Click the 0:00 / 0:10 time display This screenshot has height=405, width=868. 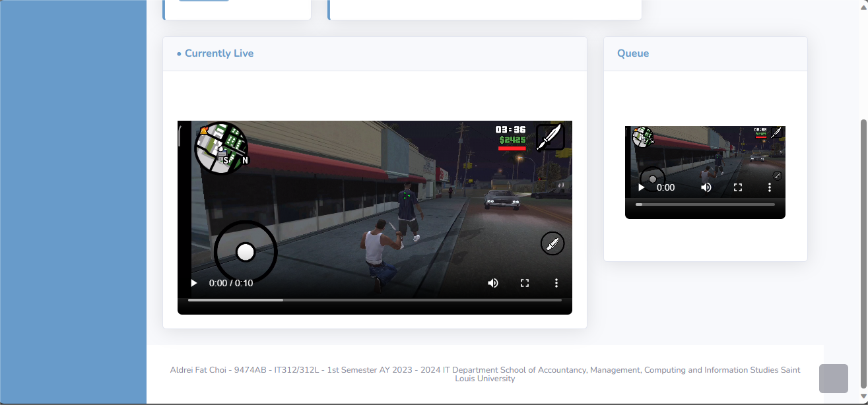coord(231,283)
